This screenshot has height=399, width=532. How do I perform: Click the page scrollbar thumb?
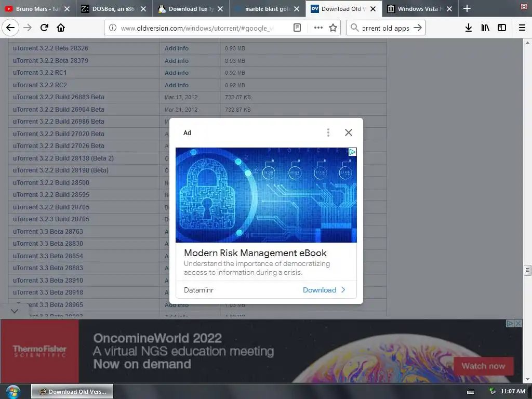tap(527, 270)
